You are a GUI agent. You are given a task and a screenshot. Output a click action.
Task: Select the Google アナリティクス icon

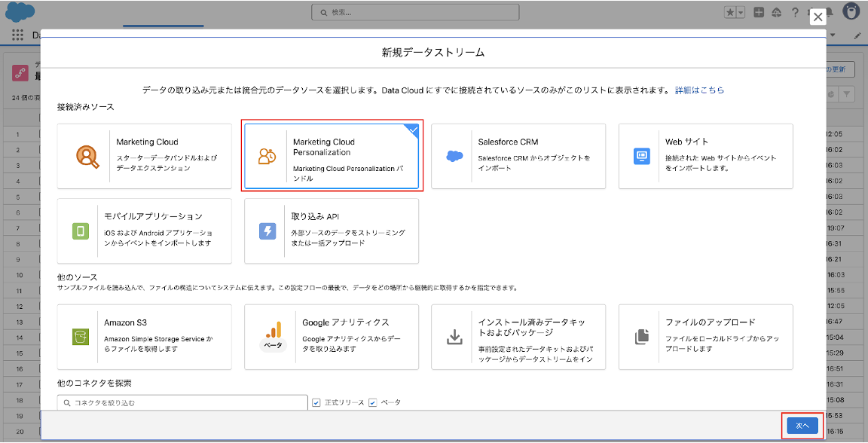[272, 331]
